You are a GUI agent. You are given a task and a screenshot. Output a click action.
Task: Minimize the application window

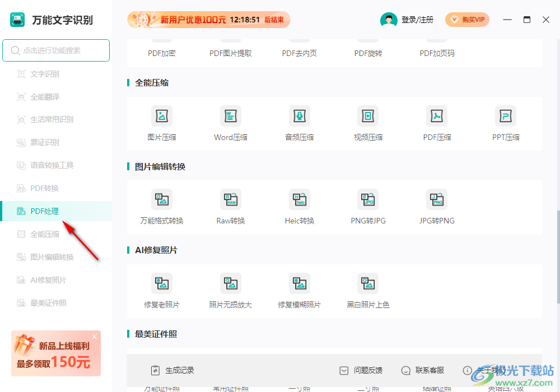[507, 20]
